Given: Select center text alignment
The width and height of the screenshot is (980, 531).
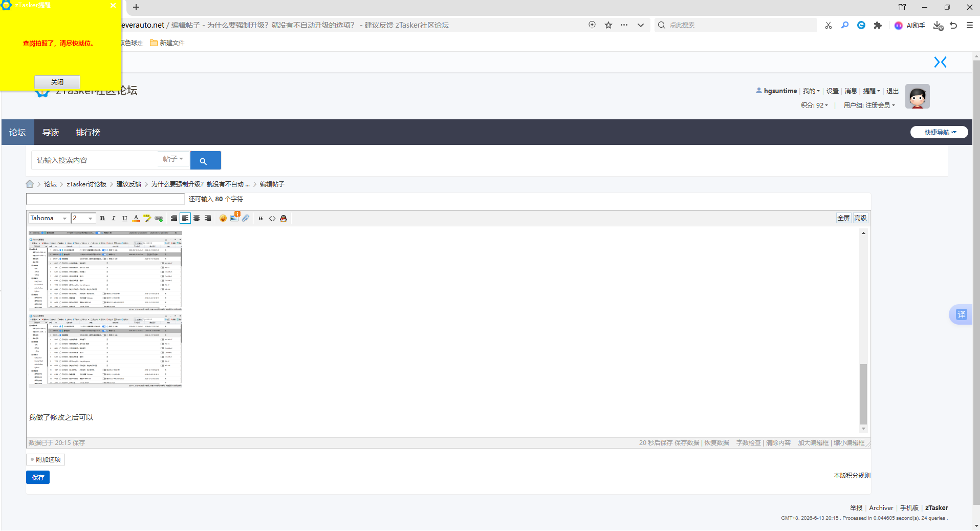Looking at the screenshot, I should [197, 218].
